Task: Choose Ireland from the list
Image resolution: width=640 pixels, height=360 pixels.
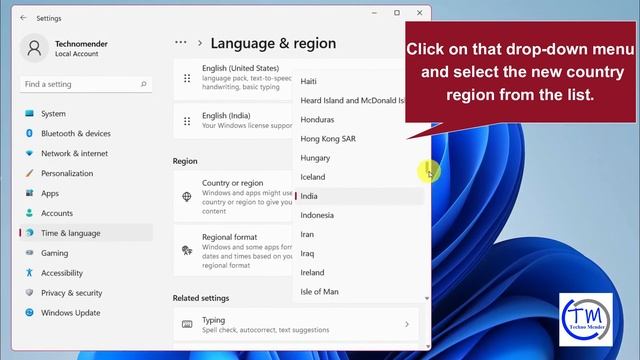Action: 312,273
